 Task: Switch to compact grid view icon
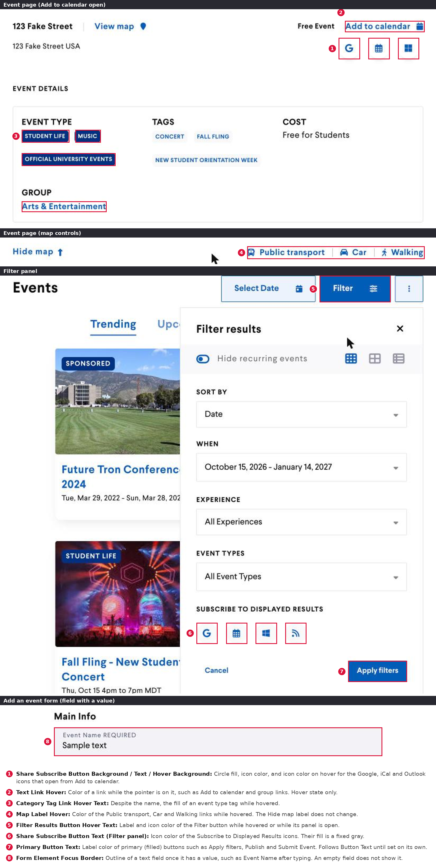[x=351, y=359]
